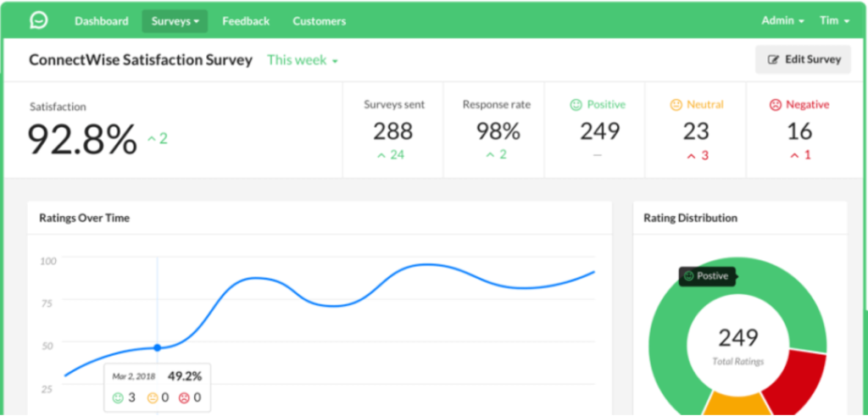Screen dimensions: 868x416
Task: Click the green smiley in Mar 2 tooltip
Action: [x=118, y=397]
